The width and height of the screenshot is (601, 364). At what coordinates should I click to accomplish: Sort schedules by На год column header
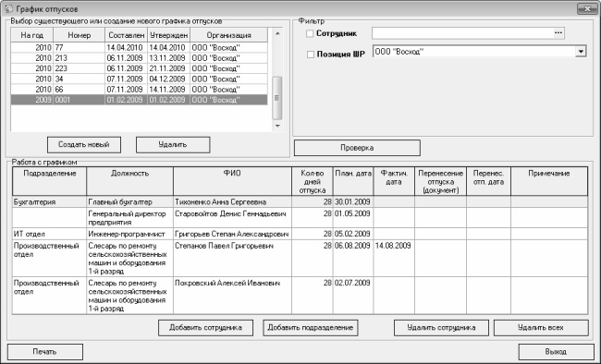(x=31, y=35)
